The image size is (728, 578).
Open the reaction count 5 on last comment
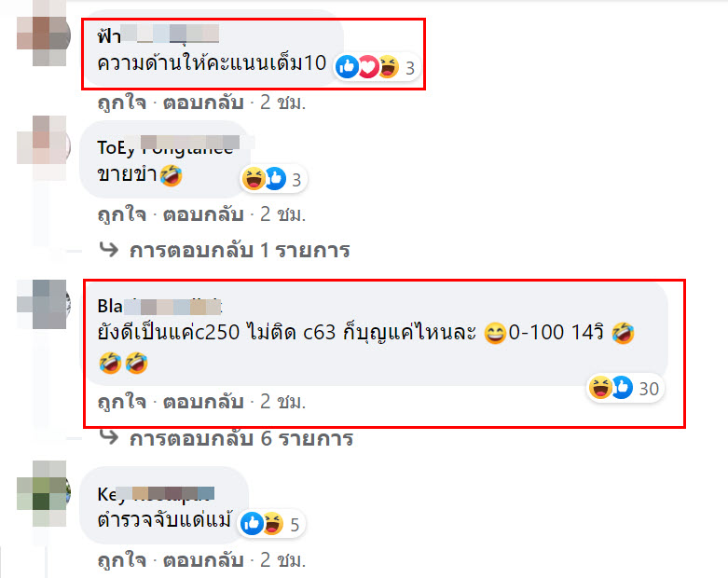(x=295, y=525)
